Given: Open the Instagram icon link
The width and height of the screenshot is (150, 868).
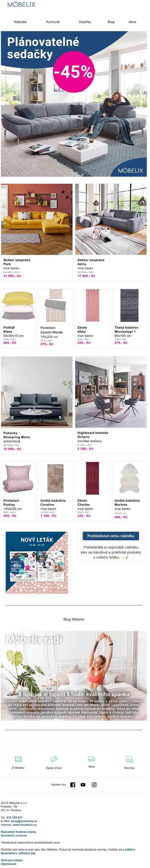Looking at the screenshot, I should [94, 784].
